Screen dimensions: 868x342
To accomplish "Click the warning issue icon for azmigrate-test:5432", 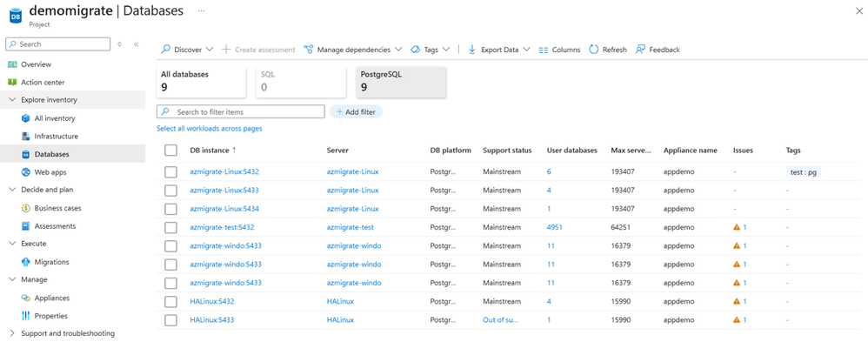I will [737, 227].
